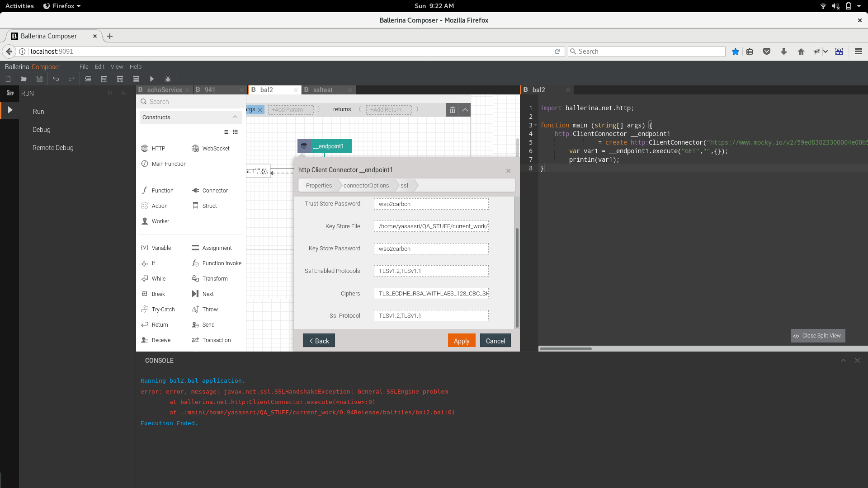The image size is (868, 488).
Task: Go Back in properties dialog
Action: point(319,341)
